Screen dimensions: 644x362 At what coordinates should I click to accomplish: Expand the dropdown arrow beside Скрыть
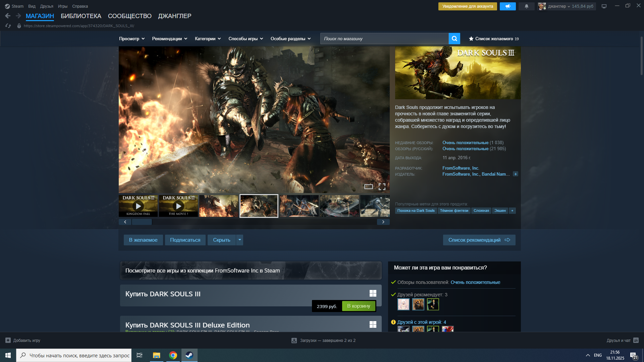point(239,240)
